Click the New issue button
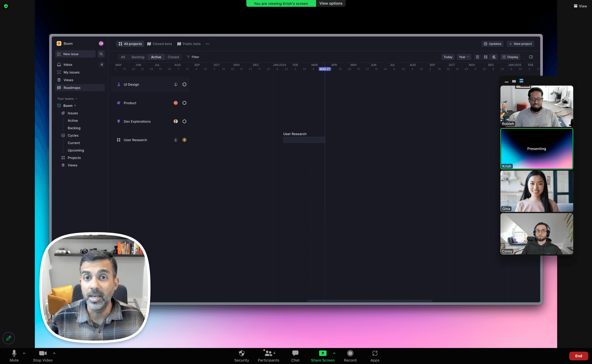592x364 pixels. click(75, 54)
